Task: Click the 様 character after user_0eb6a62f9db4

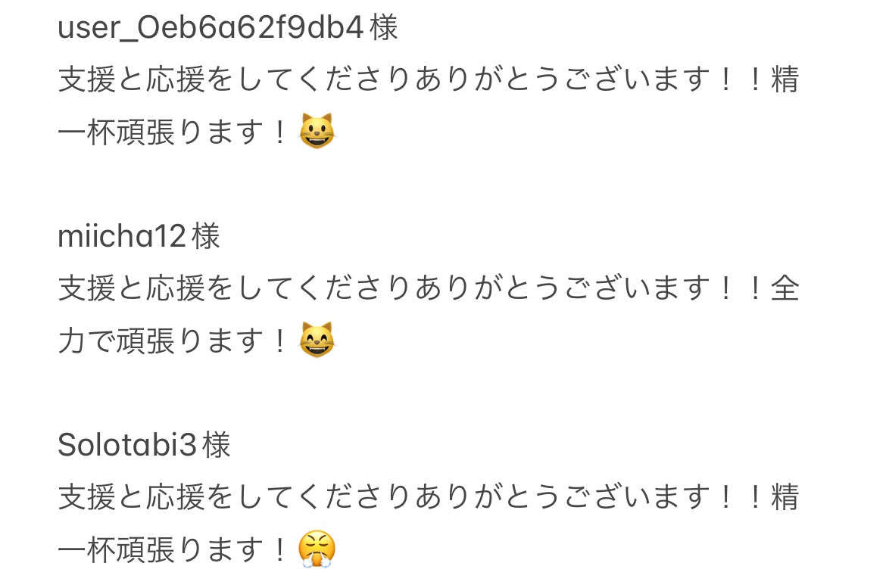Action: point(384,28)
